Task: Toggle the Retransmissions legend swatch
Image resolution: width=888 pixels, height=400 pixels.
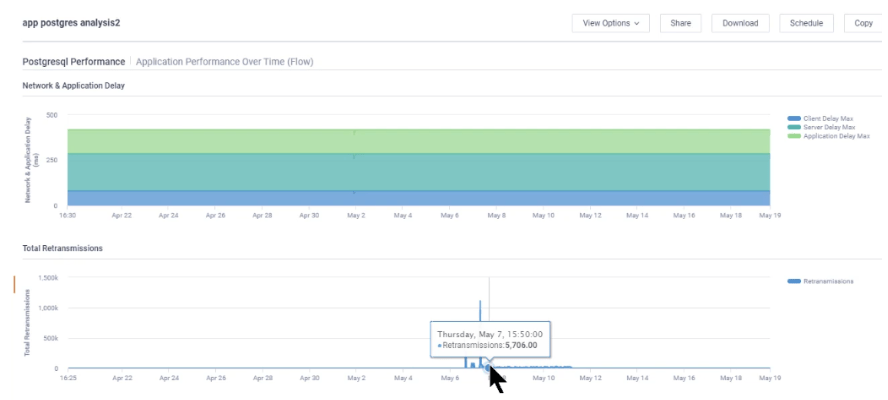Action: 794,282
